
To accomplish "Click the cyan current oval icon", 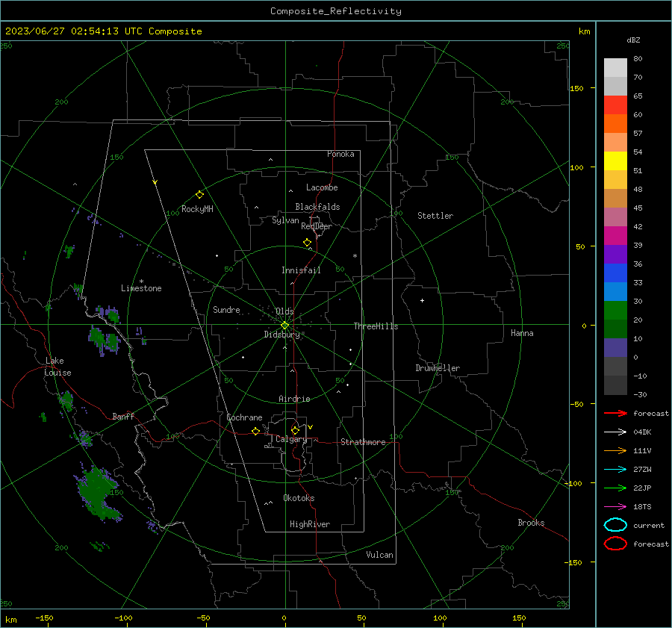I will point(615,525).
